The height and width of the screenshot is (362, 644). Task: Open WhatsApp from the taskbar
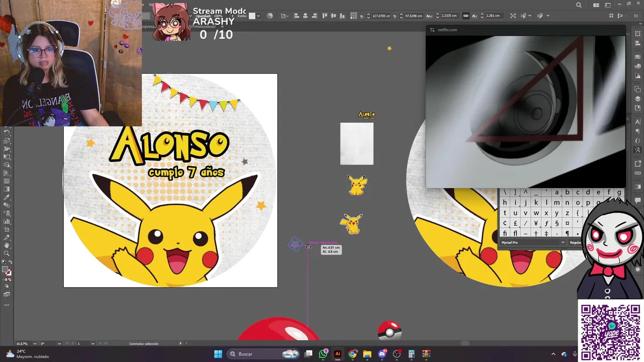323,354
